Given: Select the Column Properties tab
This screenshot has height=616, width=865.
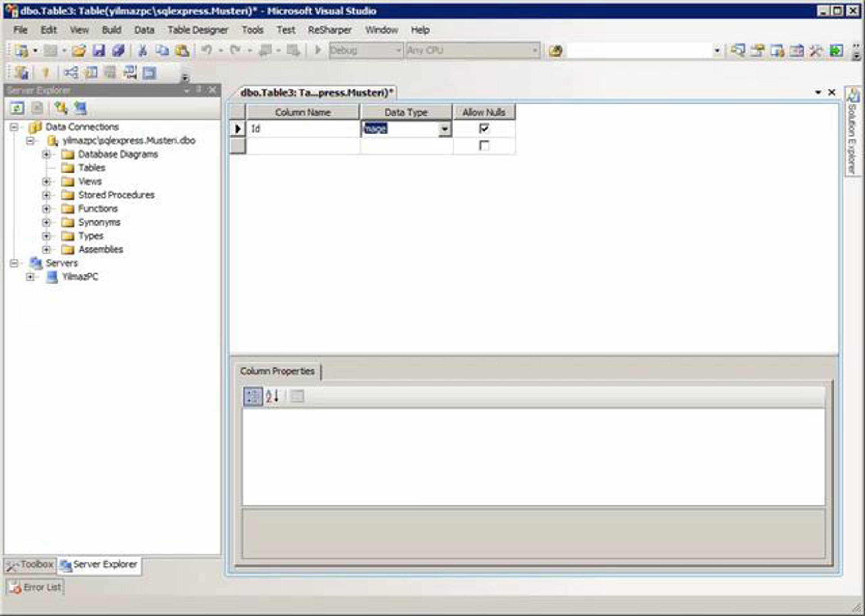Looking at the screenshot, I should pos(277,371).
